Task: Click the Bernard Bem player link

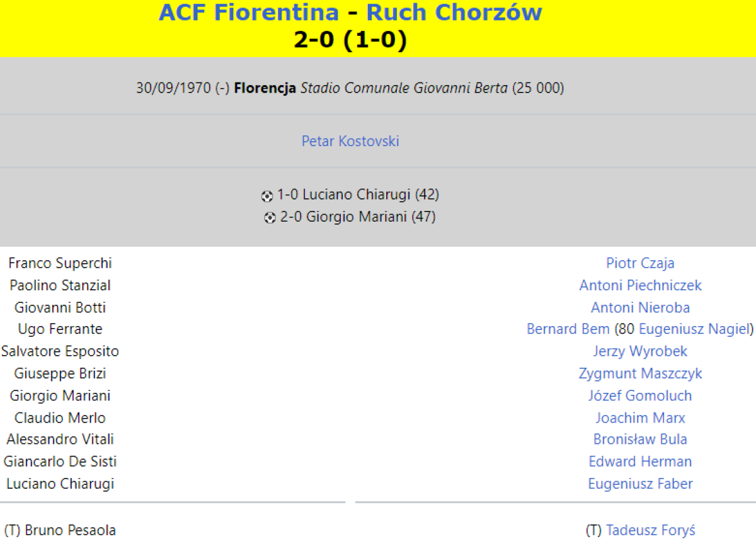Action: pos(568,329)
